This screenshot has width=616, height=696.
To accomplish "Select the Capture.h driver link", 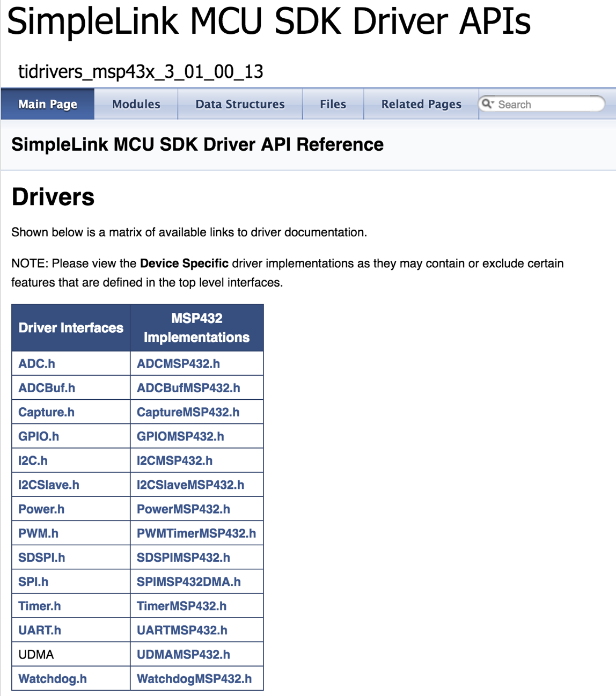I will (x=46, y=412).
